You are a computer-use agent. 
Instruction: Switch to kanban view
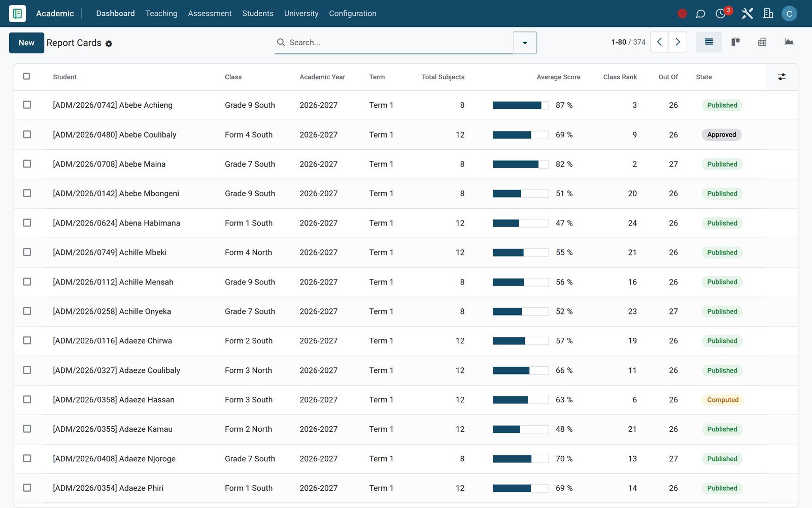(735, 42)
